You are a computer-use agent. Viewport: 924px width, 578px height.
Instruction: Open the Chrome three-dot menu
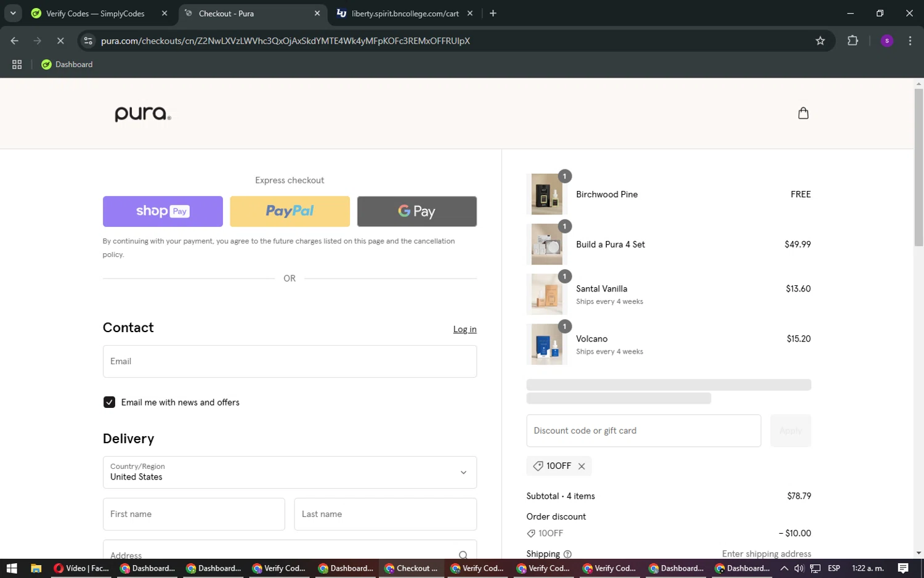910,41
